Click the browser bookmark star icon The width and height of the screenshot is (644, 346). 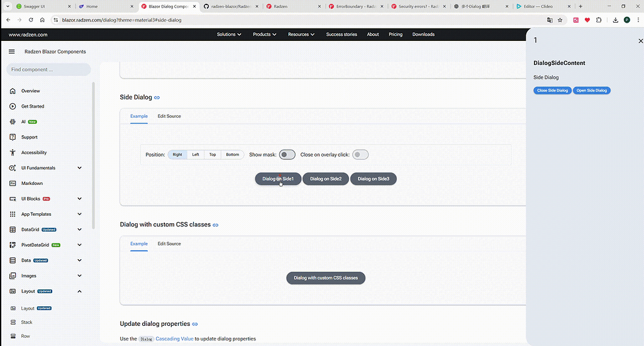[560, 20]
